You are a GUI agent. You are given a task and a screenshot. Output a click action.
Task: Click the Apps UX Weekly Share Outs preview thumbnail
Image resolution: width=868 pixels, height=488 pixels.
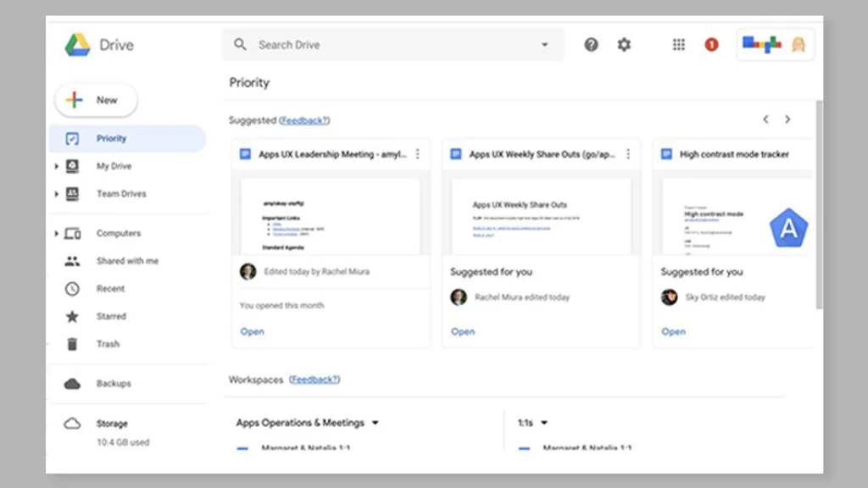[540, 214]
